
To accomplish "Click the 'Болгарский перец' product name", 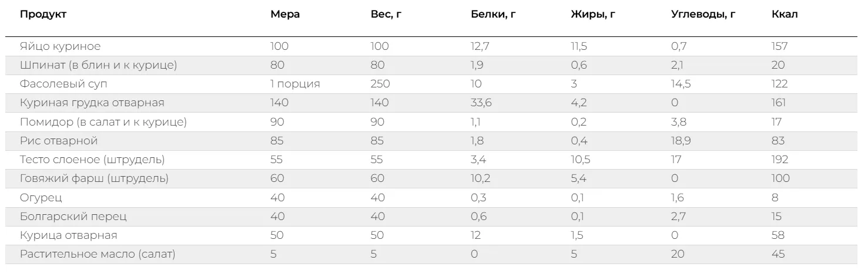I will coord(73,217).
